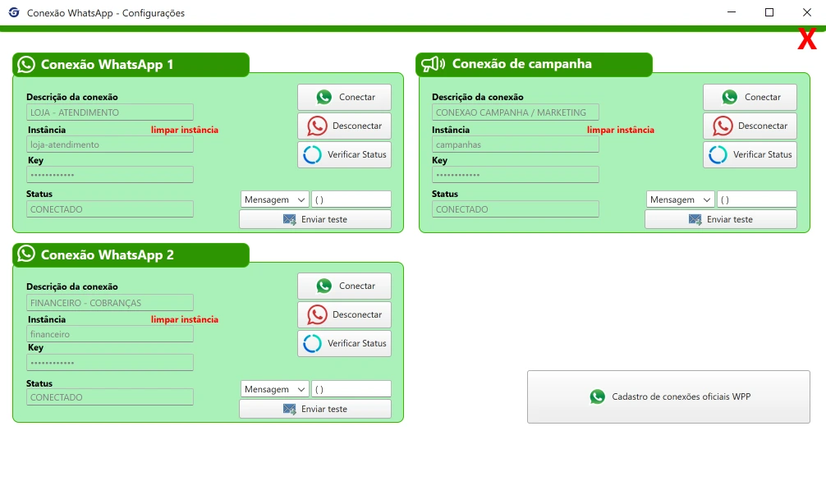
Task: Click the green WhatsApp icon on WhatsApp 2 Conectar
Action: pos(324,286)
